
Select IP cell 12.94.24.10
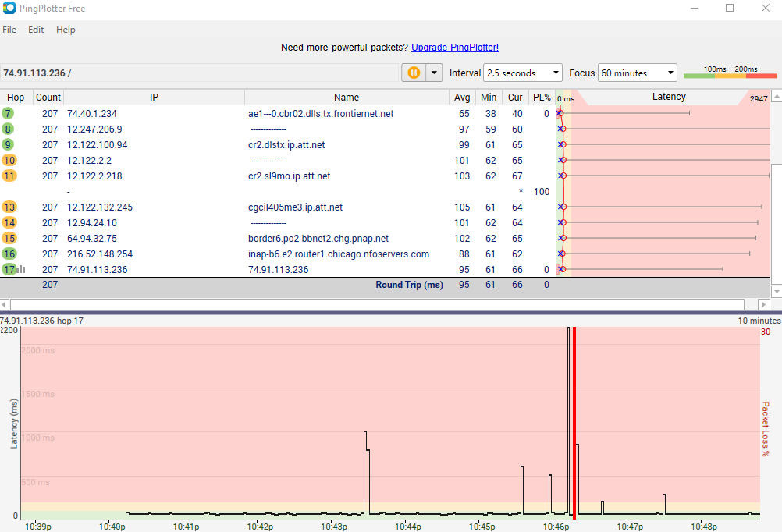92,222
